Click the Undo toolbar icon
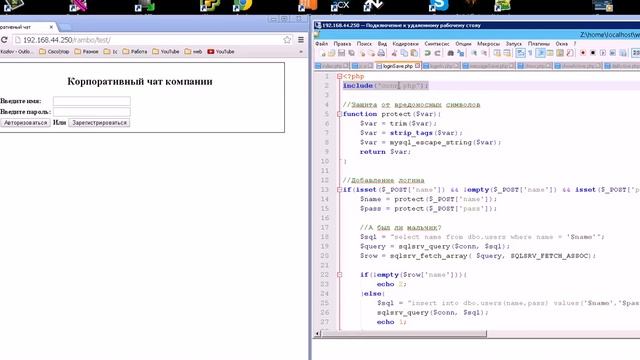 tap(427, 53)
